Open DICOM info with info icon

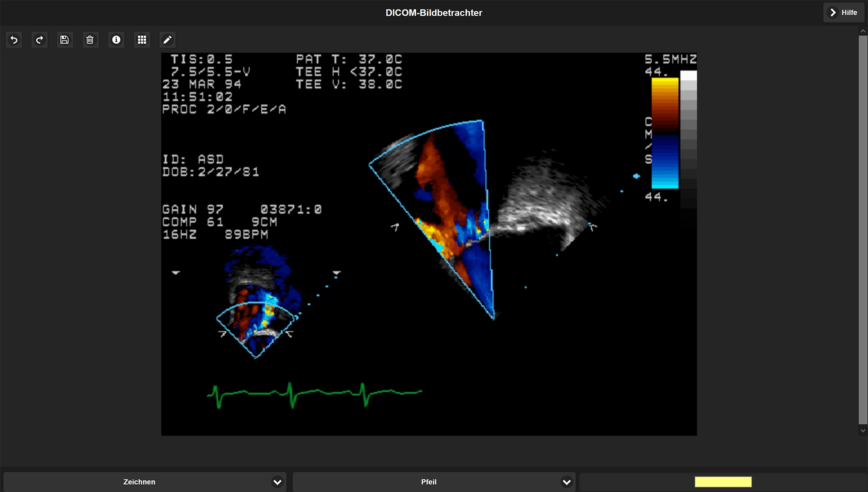click(116, 40)
